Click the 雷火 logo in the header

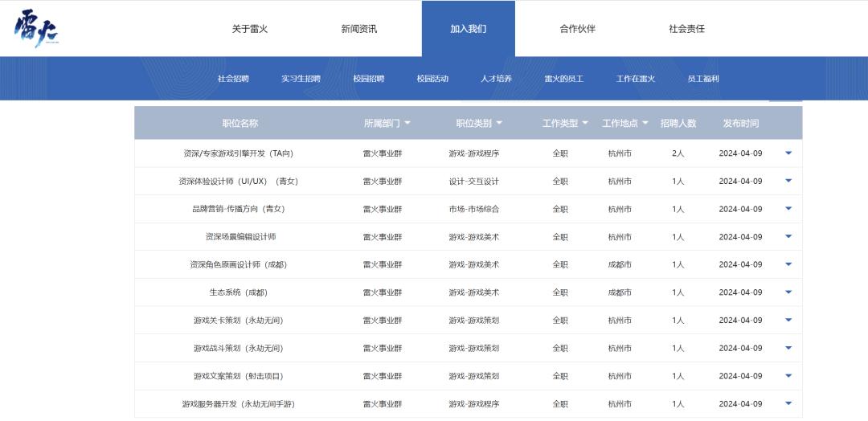tap(36, 30)
